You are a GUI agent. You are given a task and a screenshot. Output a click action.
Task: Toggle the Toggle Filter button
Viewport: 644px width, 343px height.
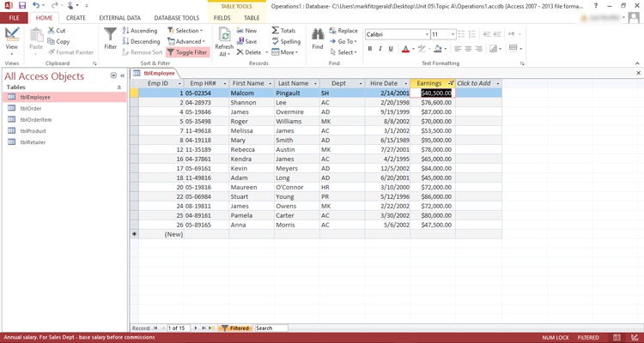(187, 52)
